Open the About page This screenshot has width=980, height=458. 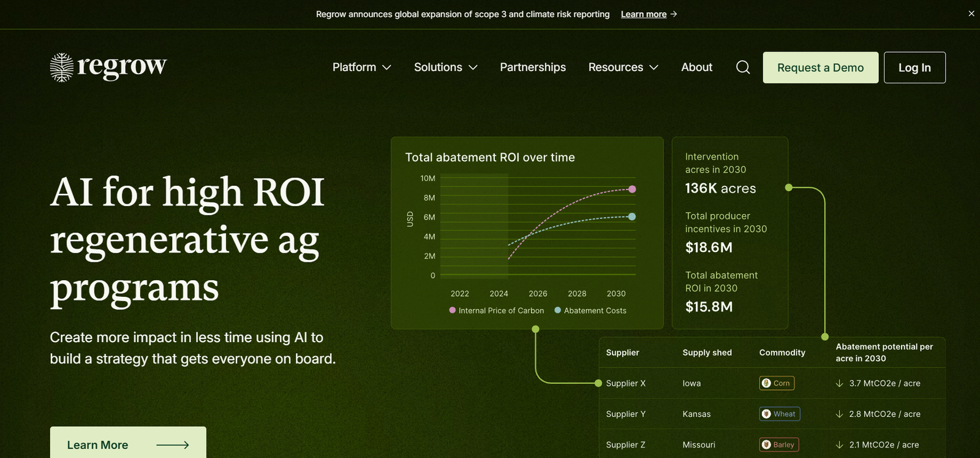click(696, 67)
